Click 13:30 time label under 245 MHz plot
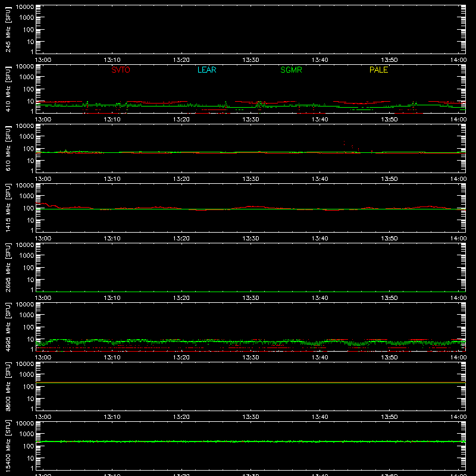Screen dimensions: 476x476 point(250,60)
